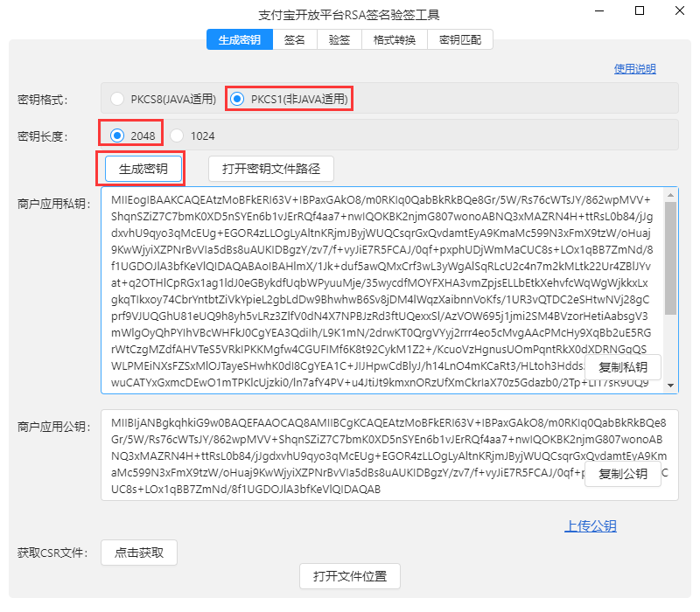Copy the public key with 复制公钥
700x612 pixels.
pos(623,474)
